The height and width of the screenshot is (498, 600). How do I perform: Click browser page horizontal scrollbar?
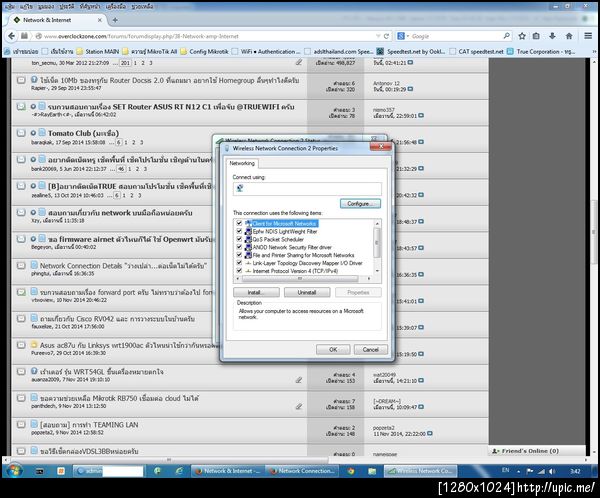coord(168,459)
